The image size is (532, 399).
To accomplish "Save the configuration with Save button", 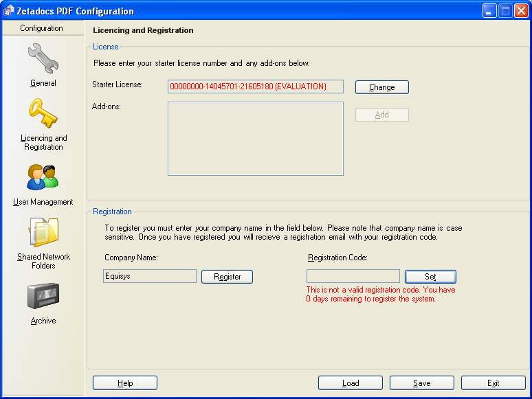I will coord(421,383).
